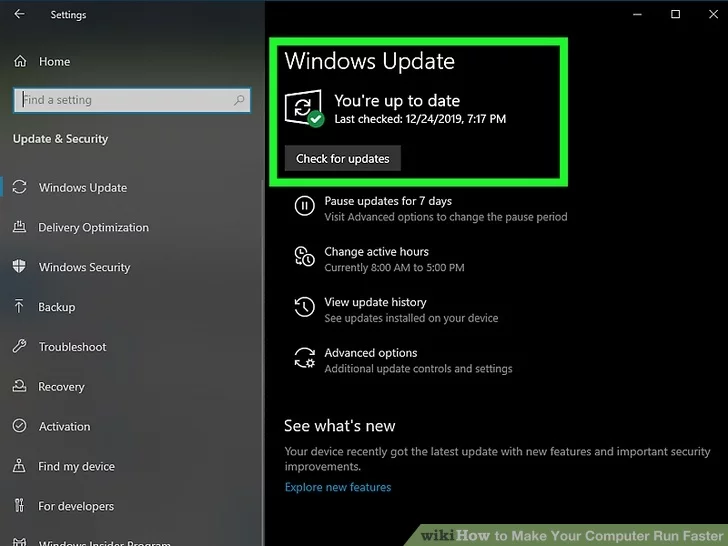This screenshot has width=728, height=546.
Task: Click the Find a setting search box
Action: 132,100
